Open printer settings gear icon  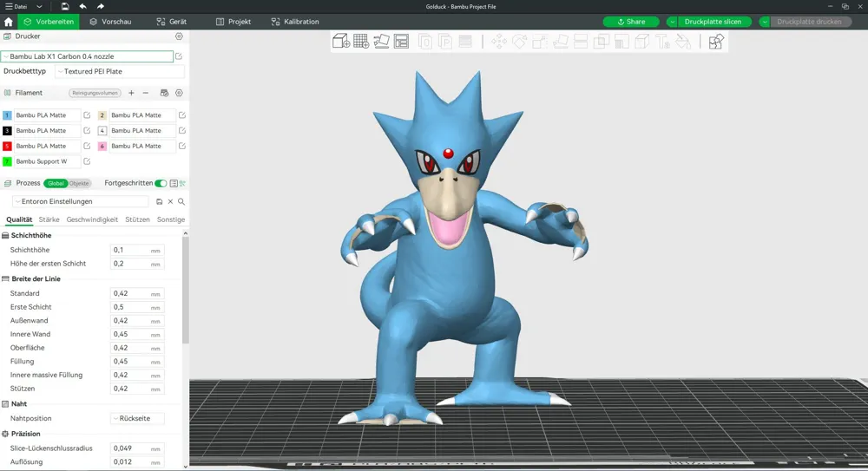coord(179,36)
